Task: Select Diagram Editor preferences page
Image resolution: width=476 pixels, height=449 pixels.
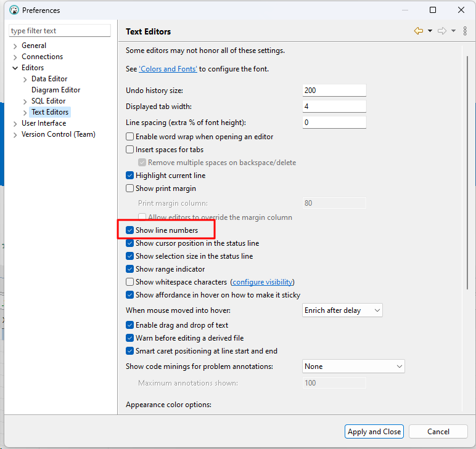Action: click(56, 90)
